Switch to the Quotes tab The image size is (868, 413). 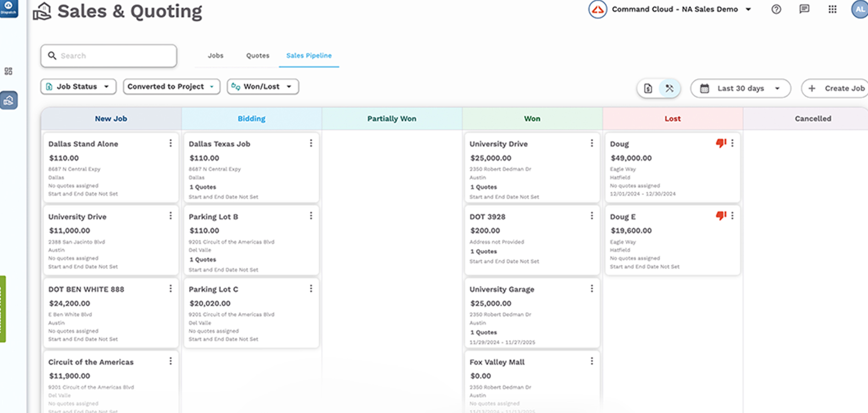(x=258, y=56)
